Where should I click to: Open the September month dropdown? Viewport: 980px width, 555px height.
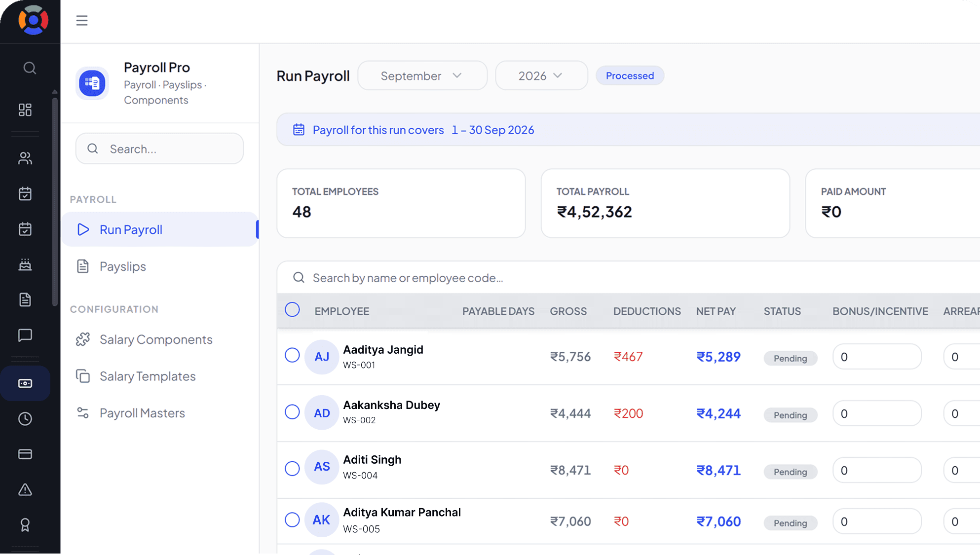(x=422, y=75)
